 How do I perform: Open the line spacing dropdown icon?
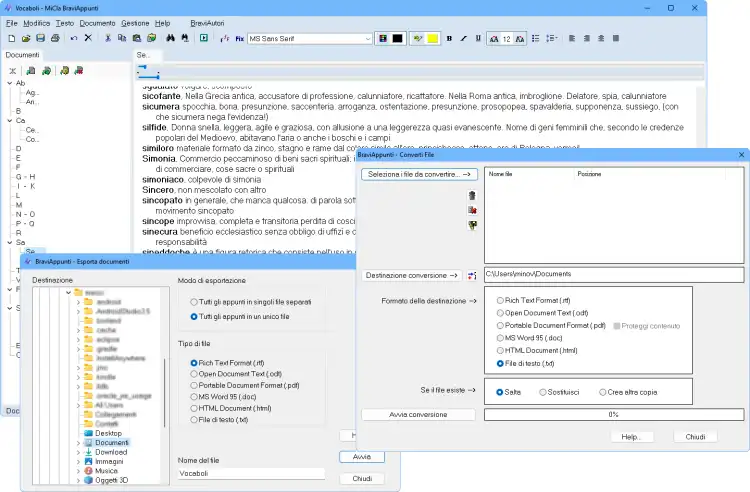coord(552,38)
